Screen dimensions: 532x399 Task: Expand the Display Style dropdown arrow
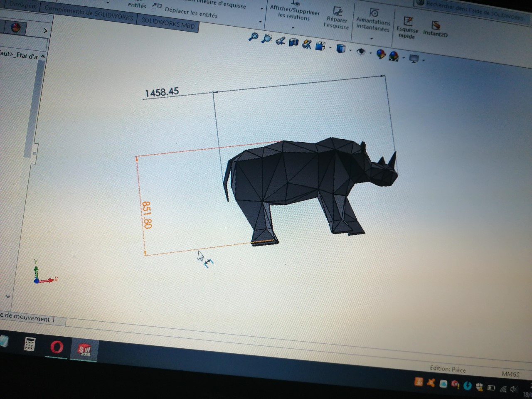pyautogui.click(x=351, y=50)
